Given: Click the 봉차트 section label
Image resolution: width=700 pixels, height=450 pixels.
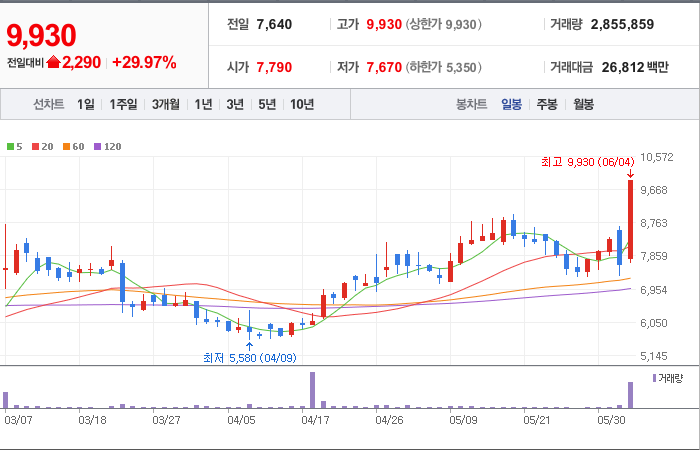Looking at the screenshot, I should [x=471, y=104].
